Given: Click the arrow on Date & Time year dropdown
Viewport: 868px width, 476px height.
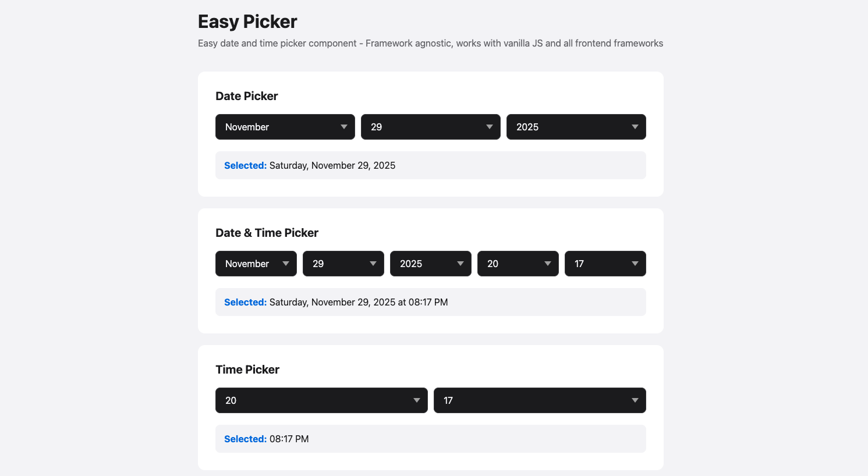Looking at the screenshot, I should point(460,264).
